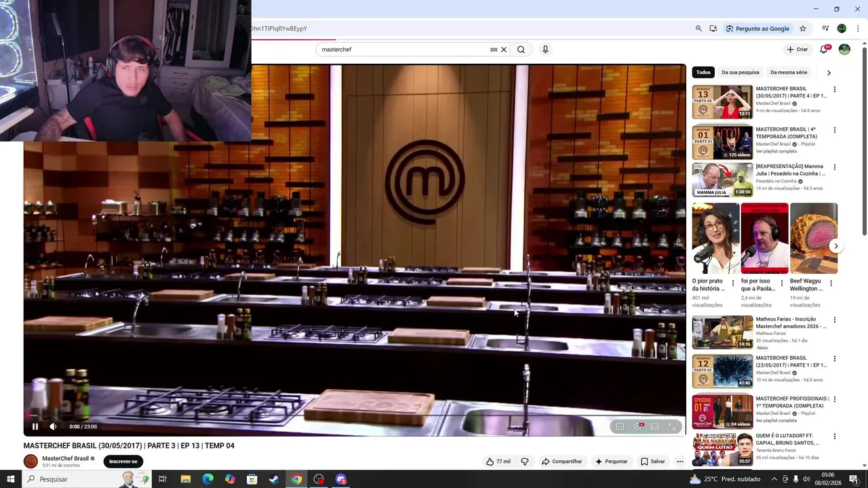Pause the video with the pause button
The height and width of the screenshot is (488, 868).
pos(35,426)
